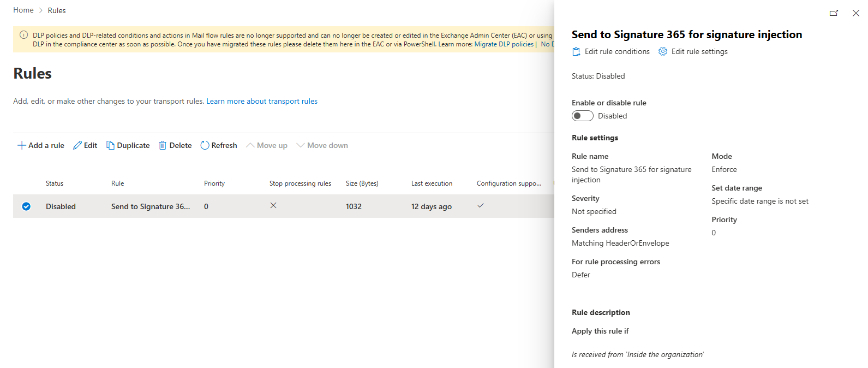Click the Duplicate button label
The height and width of the screenshot is (368, 868).
(133, 145)
